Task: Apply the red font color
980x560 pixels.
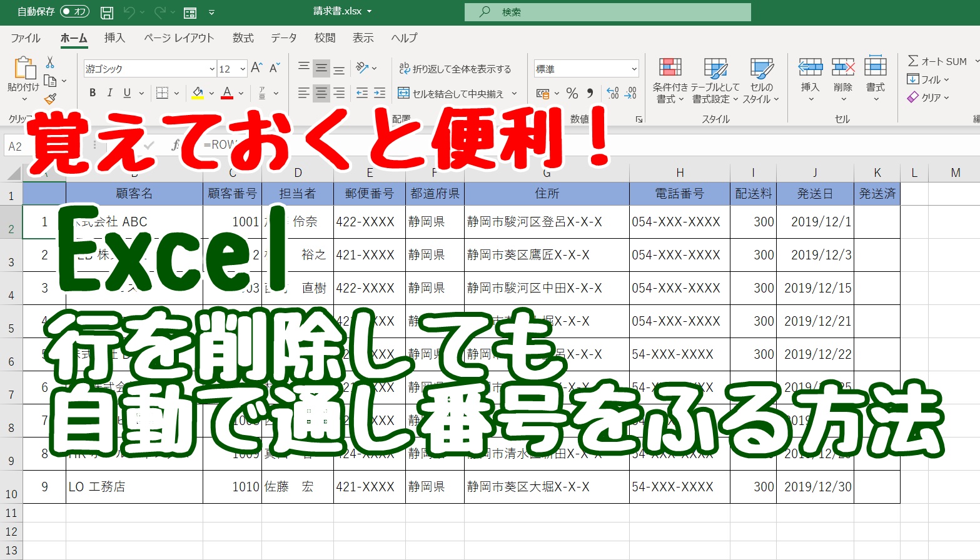Action: [227, 93]
